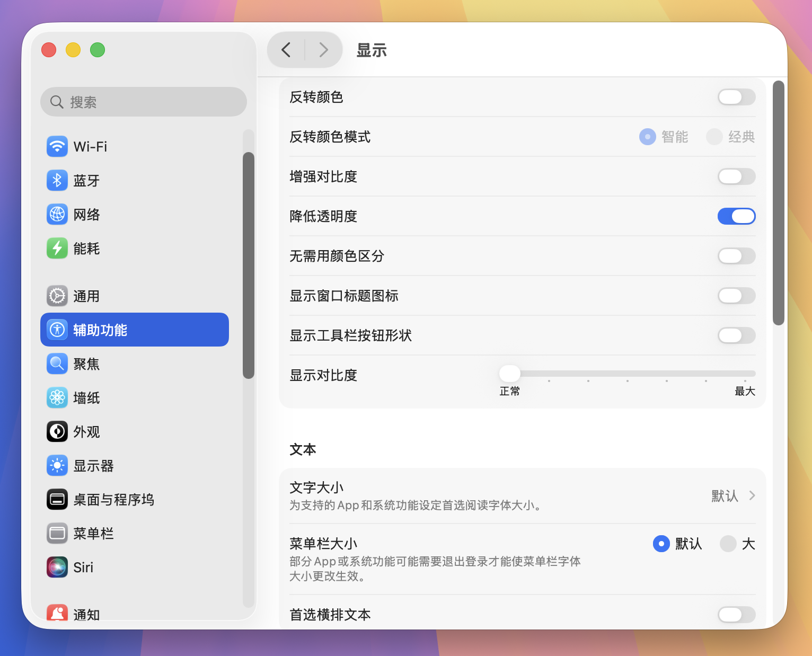The image size is (812, 656).
Task: Go back with the left chevron button
Action: pos(286,50)
